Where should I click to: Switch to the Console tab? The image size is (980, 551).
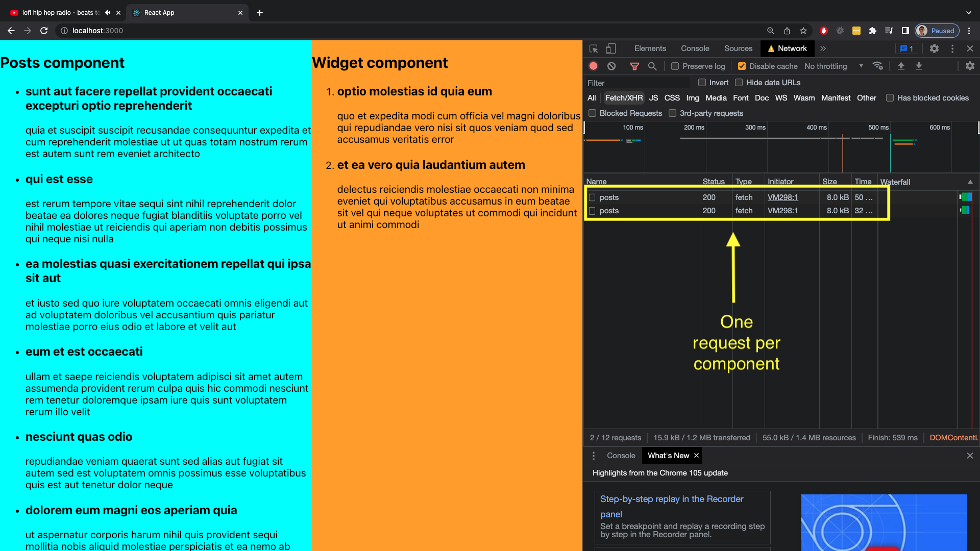tap(695, 48)
